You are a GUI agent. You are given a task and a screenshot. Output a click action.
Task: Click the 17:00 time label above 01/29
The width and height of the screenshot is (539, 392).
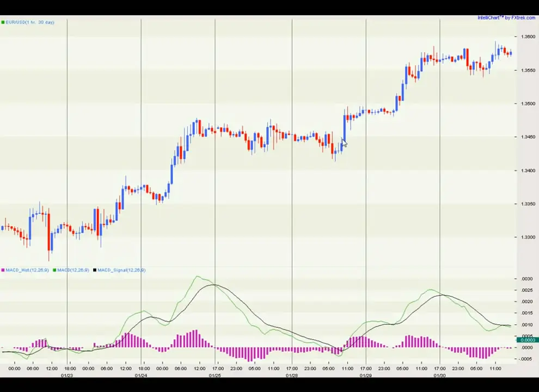pyautogui.click(x=366, y=369)
